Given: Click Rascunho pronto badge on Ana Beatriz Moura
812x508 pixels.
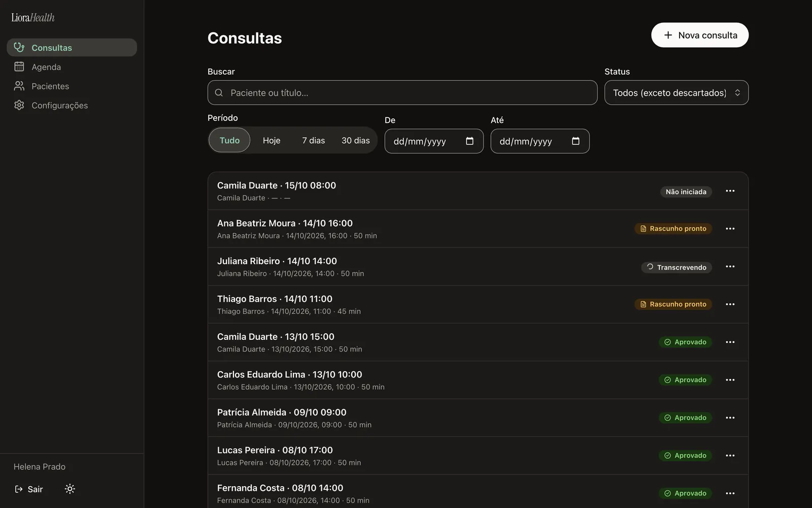Looking at the screenshot, I should (673, 229).
